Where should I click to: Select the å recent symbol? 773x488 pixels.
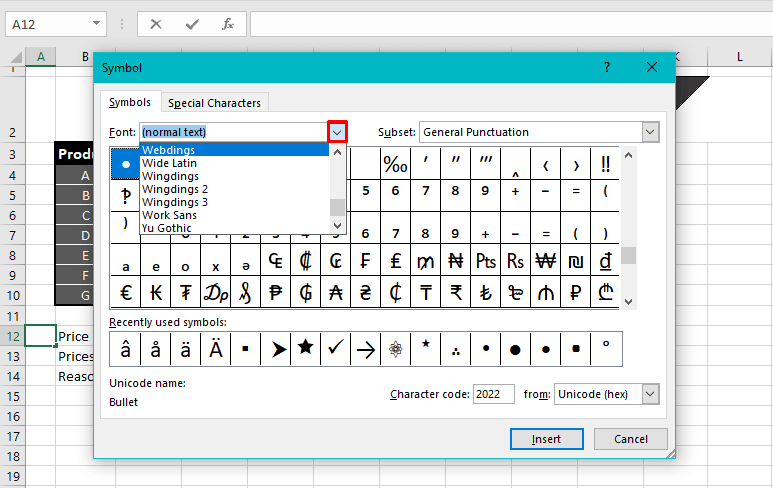click(x=155, y=349)
